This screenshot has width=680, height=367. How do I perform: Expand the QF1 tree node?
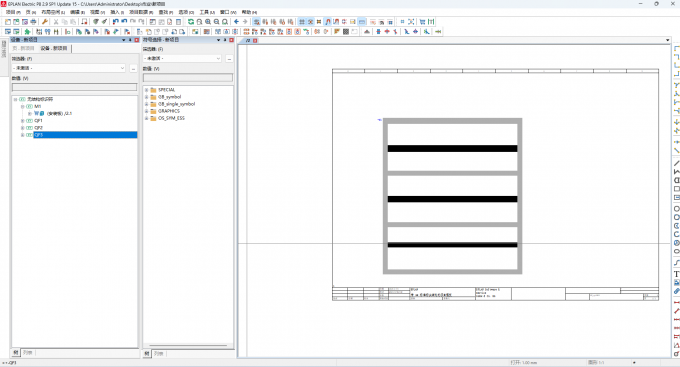[x=23, y=121]
